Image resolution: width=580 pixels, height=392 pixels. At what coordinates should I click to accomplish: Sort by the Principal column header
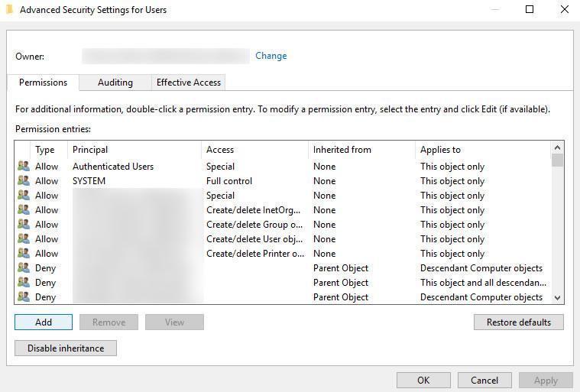[134, 150]
